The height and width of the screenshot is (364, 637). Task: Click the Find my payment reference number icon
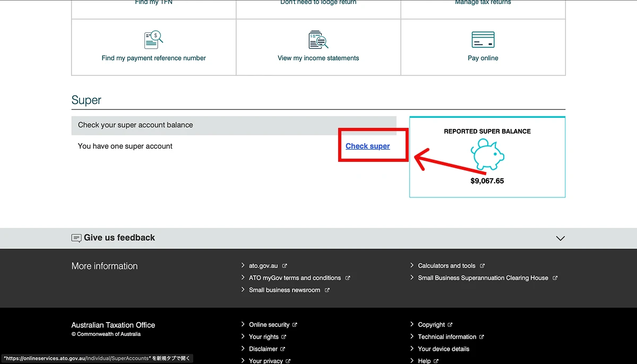[x=153, y=40]
